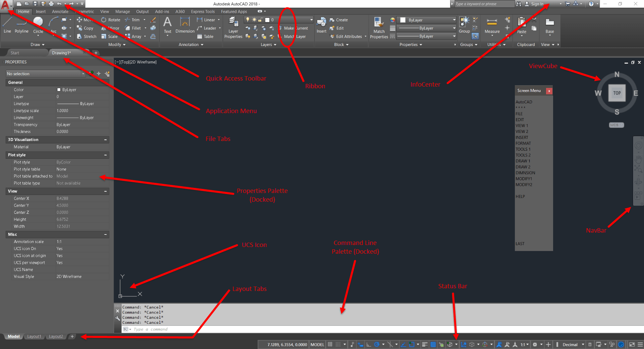Toggle grid display in status bar
This screenshot has width=644, height=349.
330,344
